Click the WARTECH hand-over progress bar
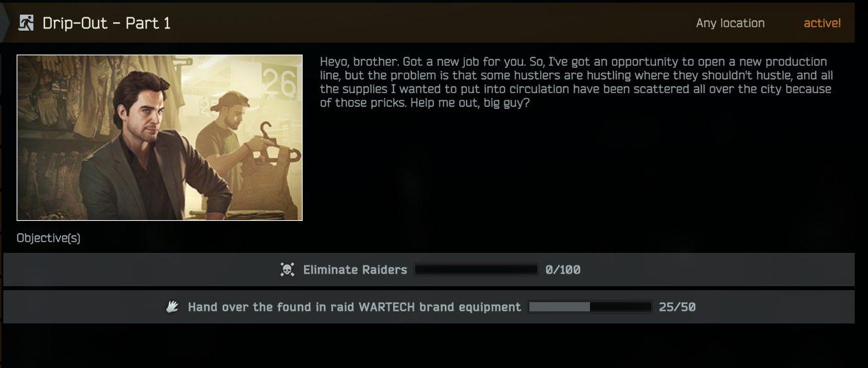Screen dimensions: 868x368 (590, 307)
